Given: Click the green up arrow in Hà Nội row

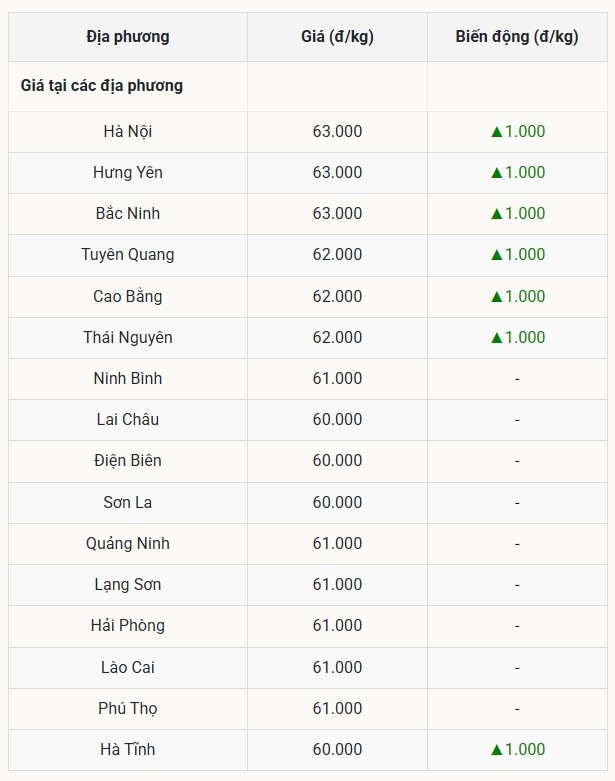Looking at the screenshot, I should click(495, 132).
